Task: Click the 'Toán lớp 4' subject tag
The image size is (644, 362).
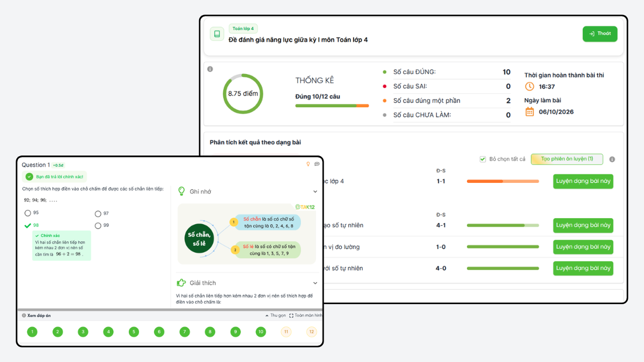Action: (243, 28)
